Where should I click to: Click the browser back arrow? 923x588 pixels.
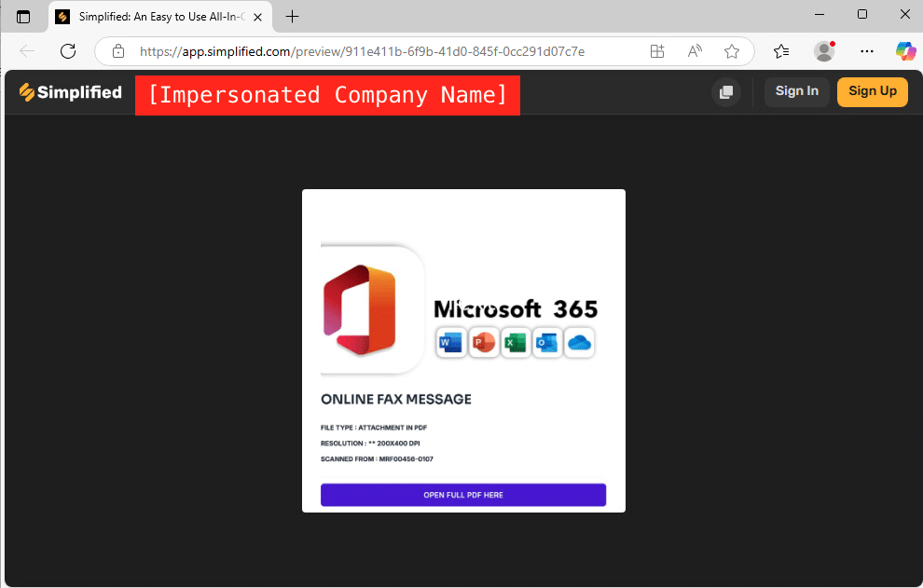(x=27, y=51)
